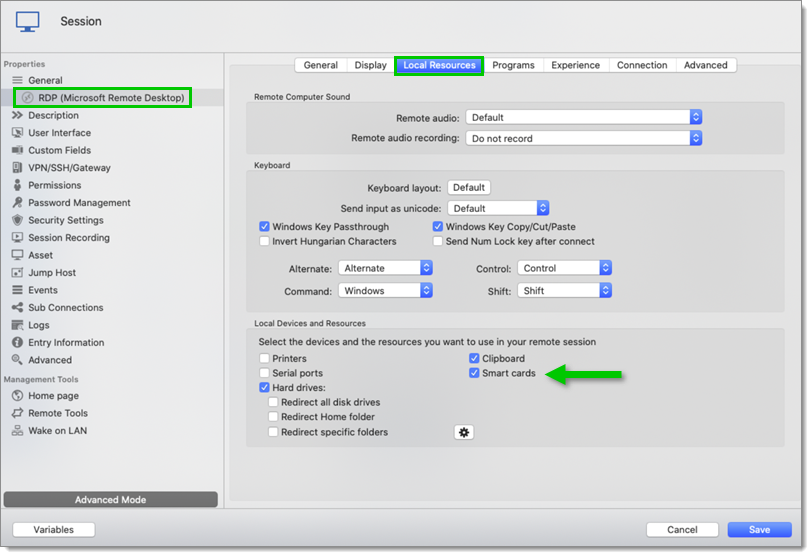
Task: Uncheck Windows Key Copy/Cut/Paste
Action: coord(438,227)
